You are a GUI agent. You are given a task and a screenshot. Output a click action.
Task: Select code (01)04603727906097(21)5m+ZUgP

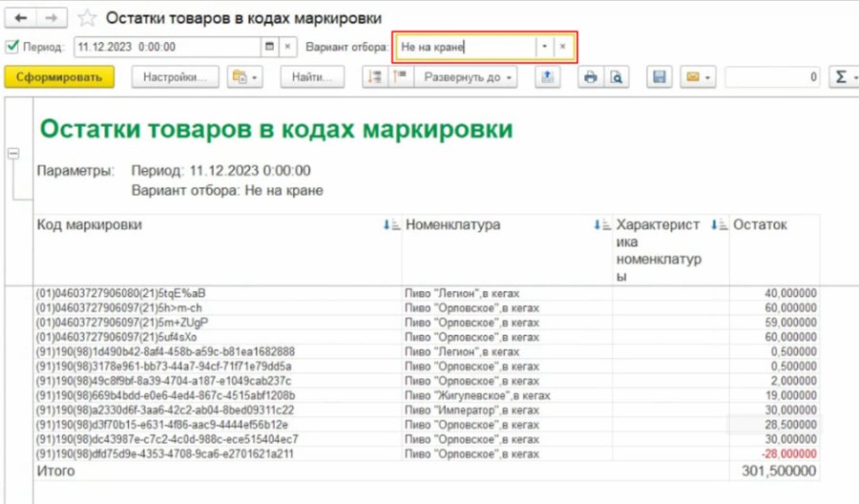pyautogui.click(x=121, y=323)
